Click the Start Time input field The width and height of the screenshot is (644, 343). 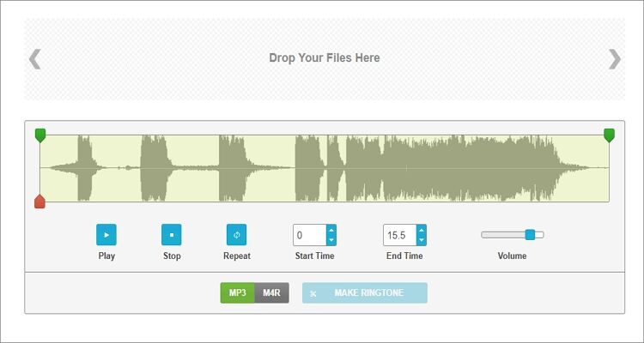click(x=309, y=235)
